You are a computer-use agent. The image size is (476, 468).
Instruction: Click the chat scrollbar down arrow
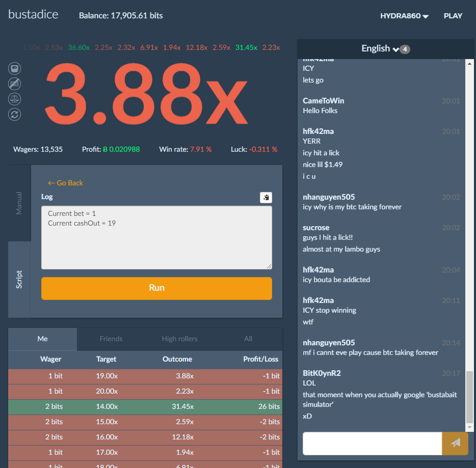(469, 427)
